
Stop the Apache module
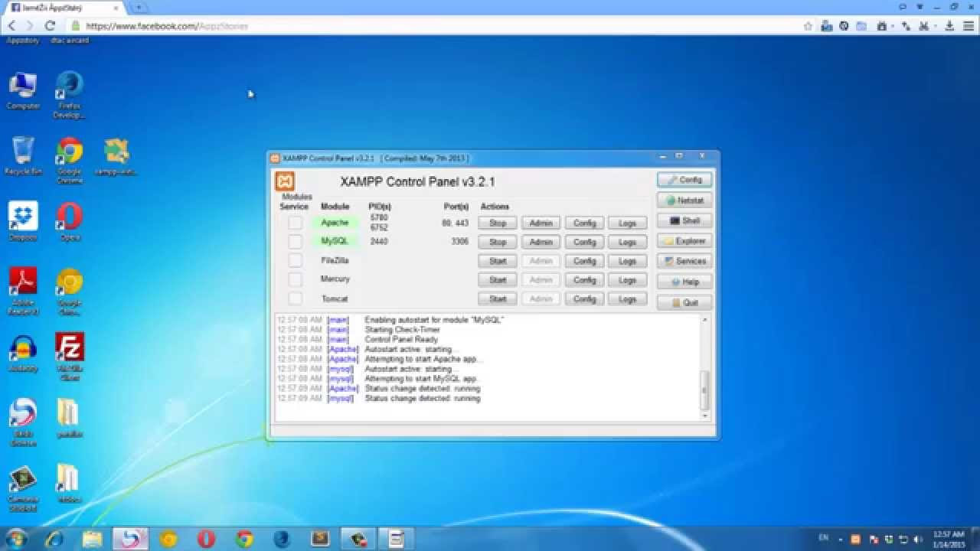pos(498,223)
